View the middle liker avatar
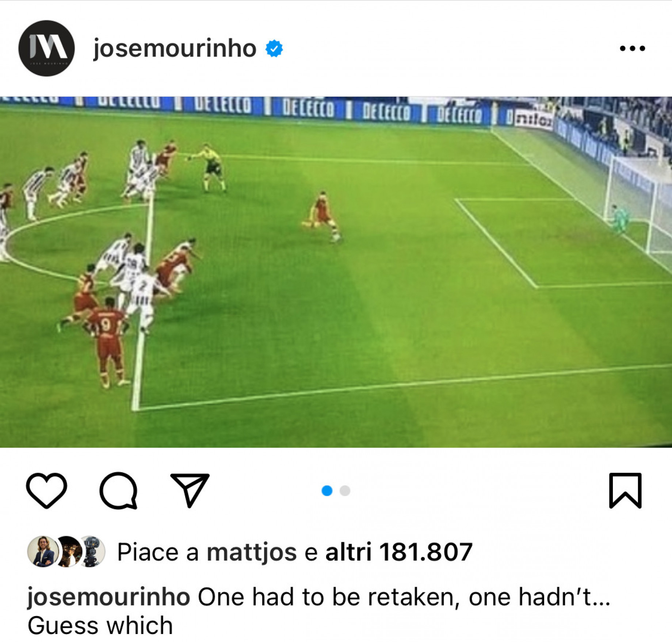The height and width of the screenshot is (642, 672). pos(68,551)
